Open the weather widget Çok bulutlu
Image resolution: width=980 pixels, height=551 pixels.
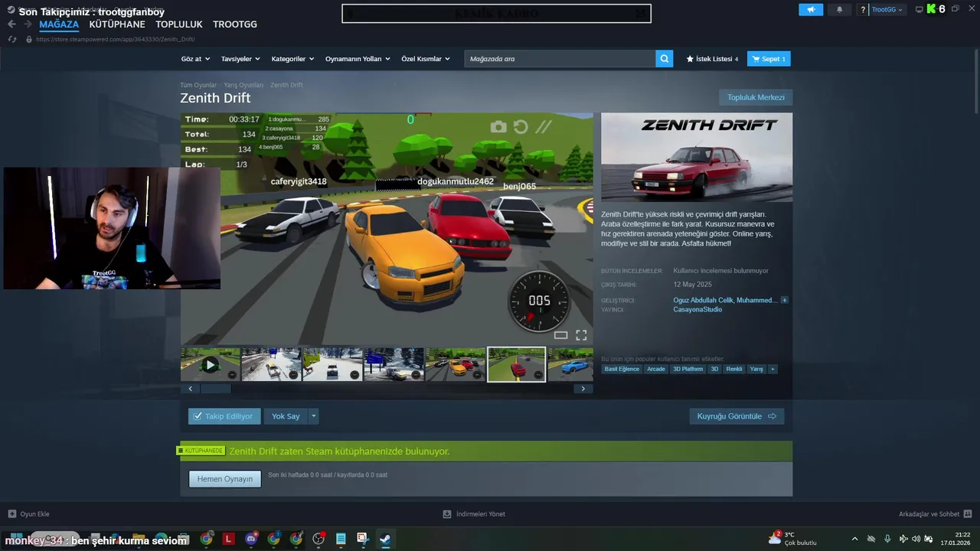792,539
